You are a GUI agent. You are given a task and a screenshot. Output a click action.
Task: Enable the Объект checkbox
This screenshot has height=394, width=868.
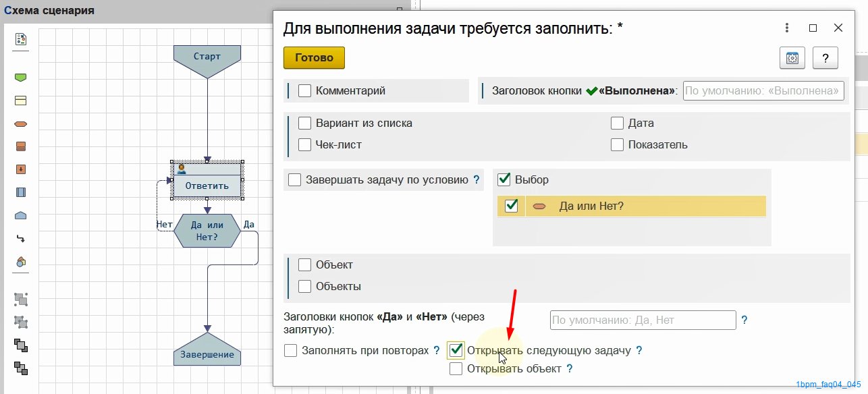point(304,265)
